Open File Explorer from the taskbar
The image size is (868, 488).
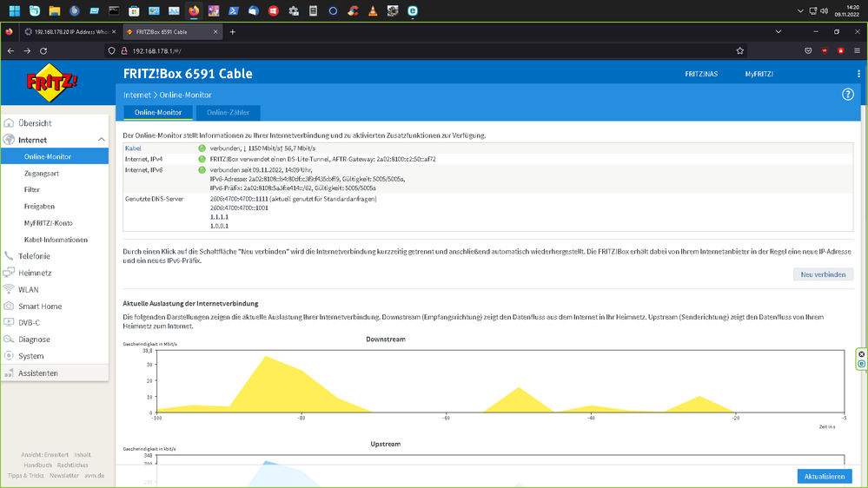54,10
